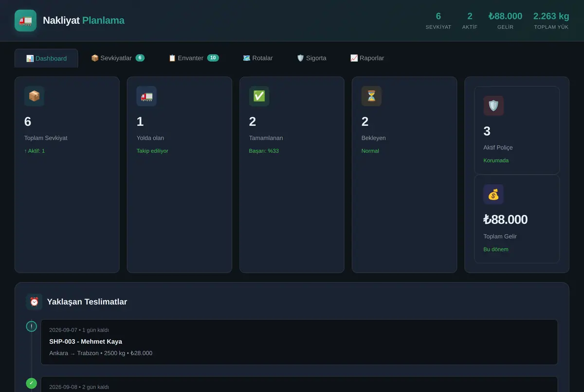Click the 'Bu dönem' text
The width and height of the screenshot is (584, 392).
coord(496,249)
